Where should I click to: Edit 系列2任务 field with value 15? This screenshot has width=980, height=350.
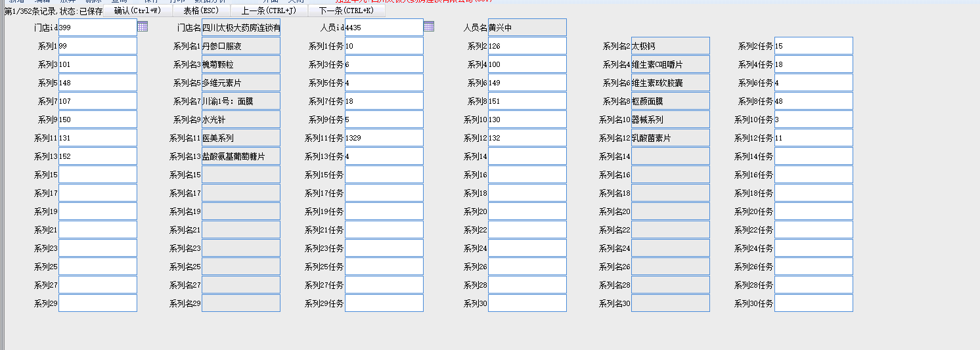pos(814,46)
